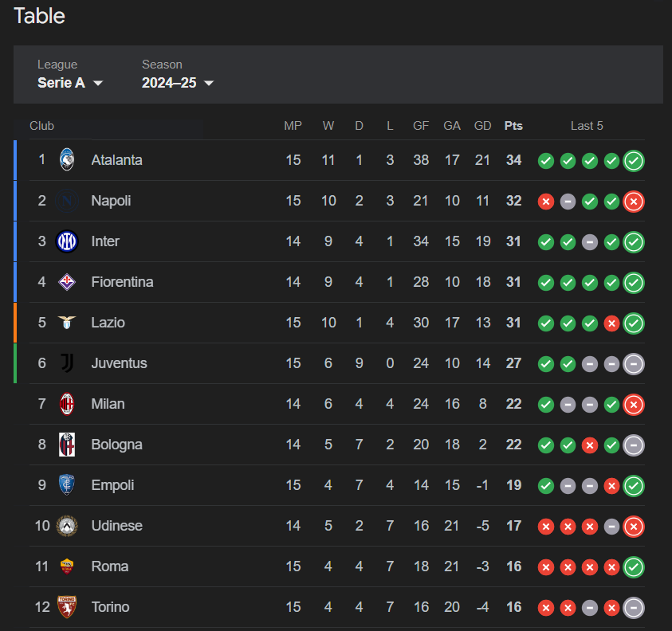Screen dimensions: 672x631
Task: Click Udinese's latest loss result circle
Action: [x=634, y=527]
